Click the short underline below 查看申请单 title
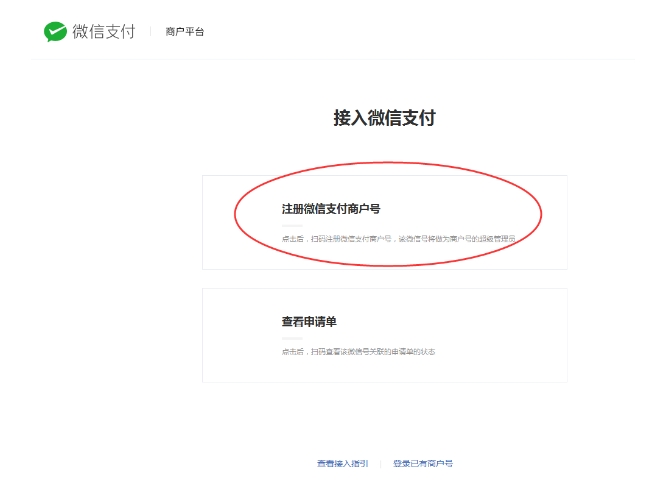 291,338
